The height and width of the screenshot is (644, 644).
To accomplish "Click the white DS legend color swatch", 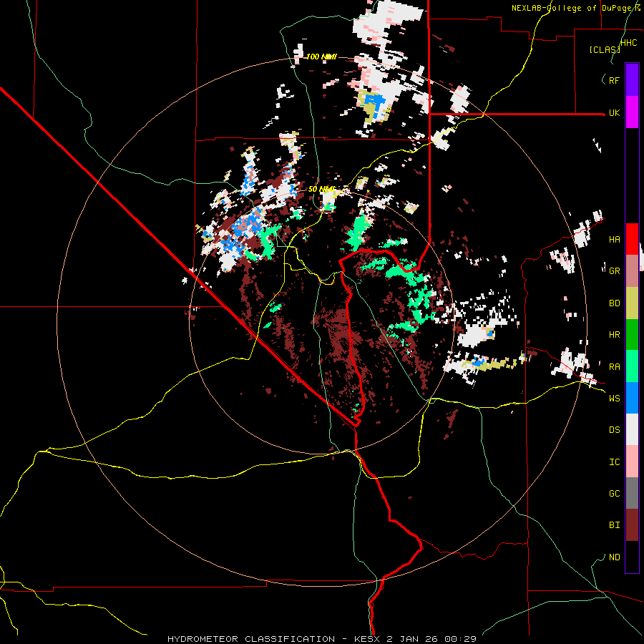I will [x=632, y=429].
